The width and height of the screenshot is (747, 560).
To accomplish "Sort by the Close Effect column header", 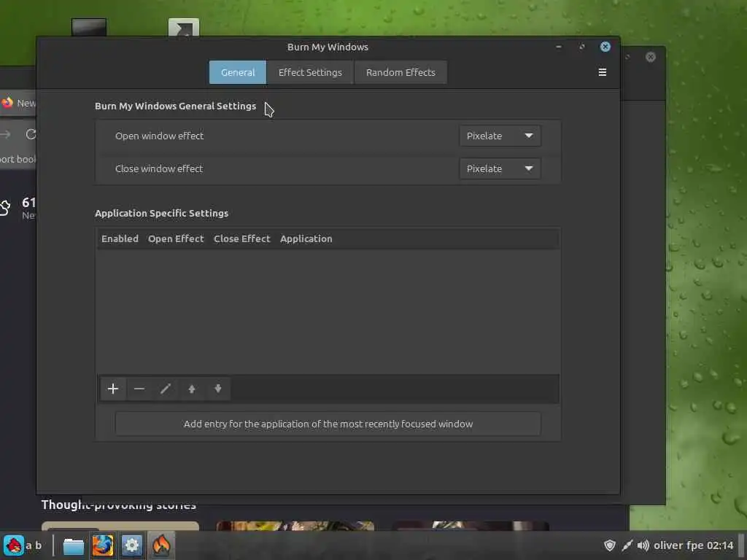I will (241, 238).
